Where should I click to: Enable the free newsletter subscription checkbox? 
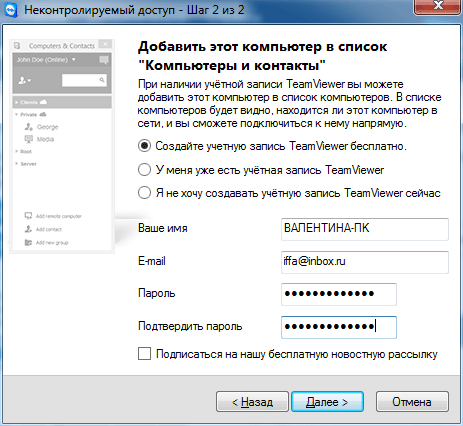tap(144, 354)
